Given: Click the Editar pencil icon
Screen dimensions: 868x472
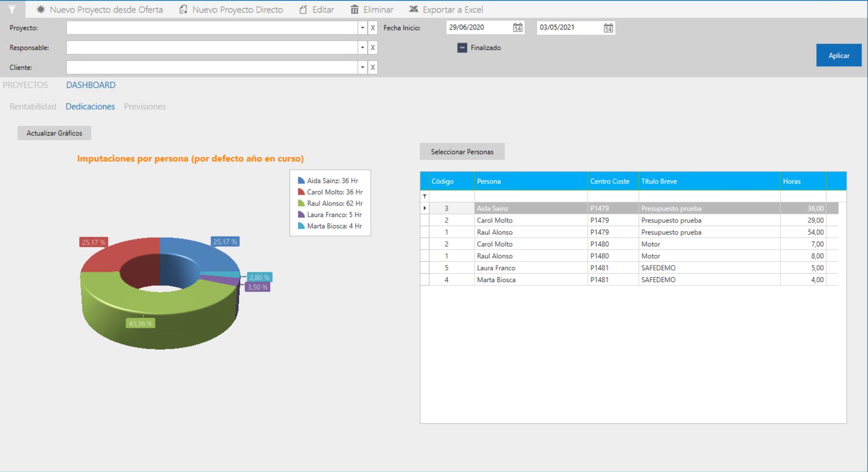Looking at the screenshot, I should pos(303,10).
